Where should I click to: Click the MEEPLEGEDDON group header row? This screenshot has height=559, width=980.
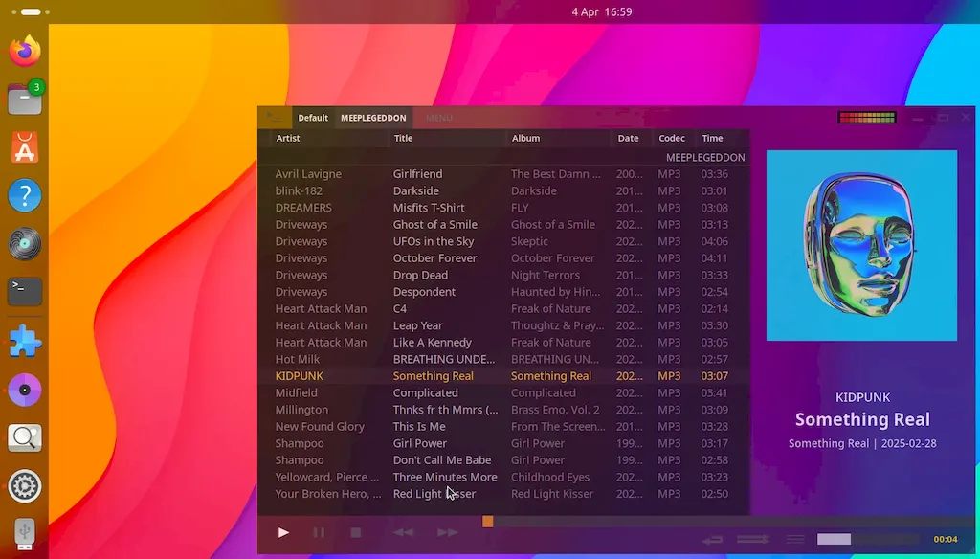click(503, 158)
